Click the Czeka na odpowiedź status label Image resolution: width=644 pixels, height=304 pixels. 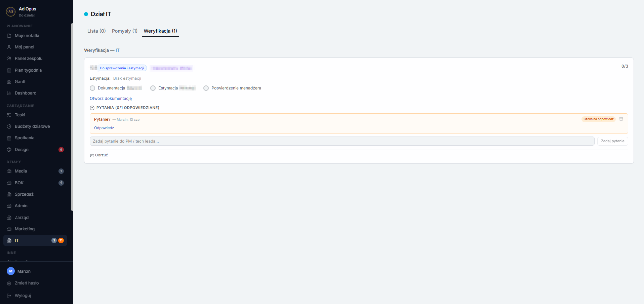[598, 119]
